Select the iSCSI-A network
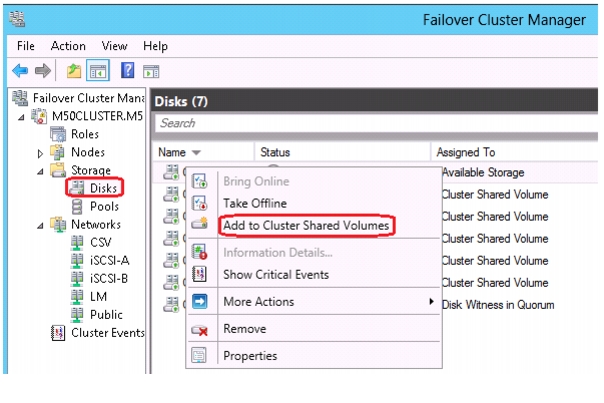 click(x=109, y=260)
